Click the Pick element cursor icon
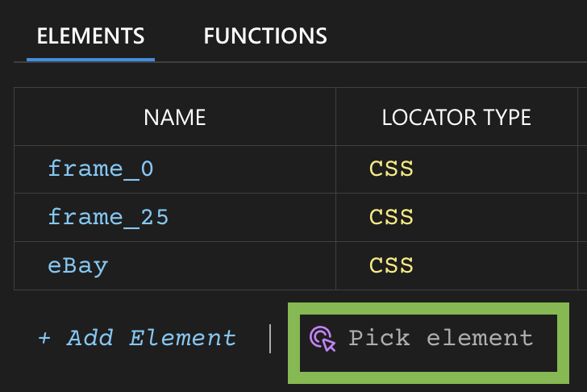Image resolution: width=587 pixels, height=392 pixels. point(323,338)
